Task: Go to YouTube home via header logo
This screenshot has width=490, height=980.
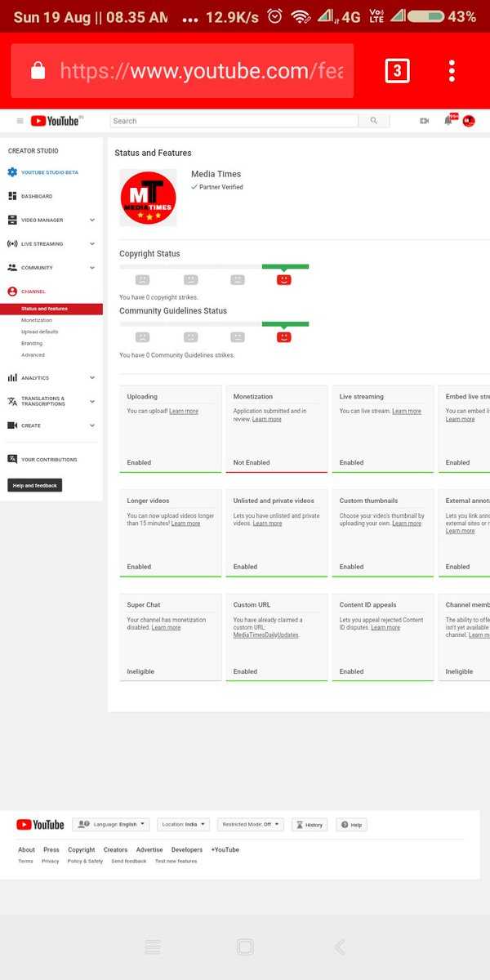Action: 56,121
